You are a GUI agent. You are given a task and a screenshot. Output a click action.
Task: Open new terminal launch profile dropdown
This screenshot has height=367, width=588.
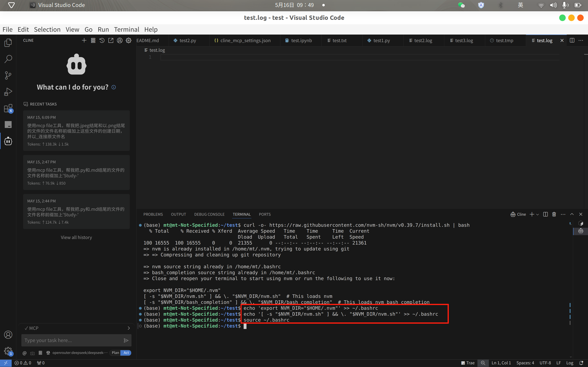pos(538,214)
